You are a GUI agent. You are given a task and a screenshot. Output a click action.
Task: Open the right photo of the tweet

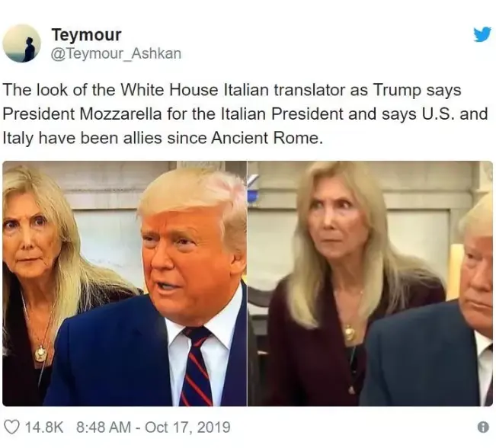(370, 283)
